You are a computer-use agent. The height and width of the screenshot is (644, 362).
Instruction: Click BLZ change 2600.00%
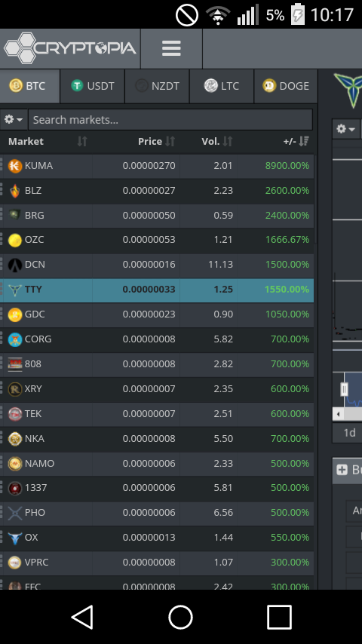click(x=287, y=191)
